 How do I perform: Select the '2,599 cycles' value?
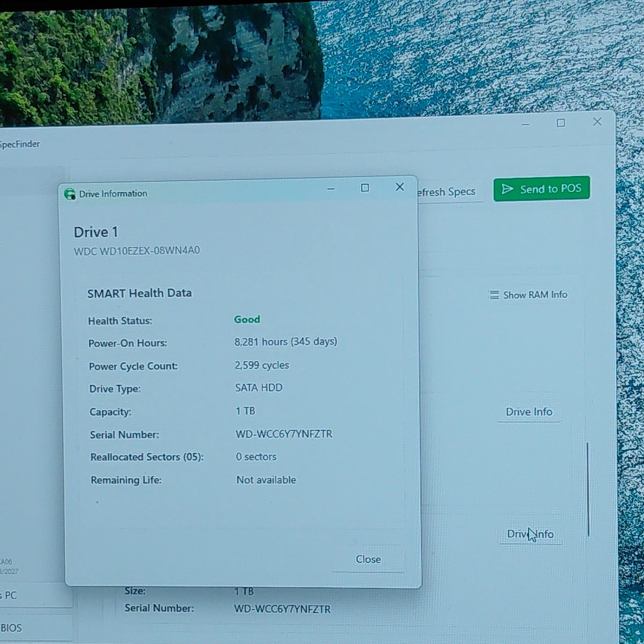pyautogui.click(x=262, y=365)
